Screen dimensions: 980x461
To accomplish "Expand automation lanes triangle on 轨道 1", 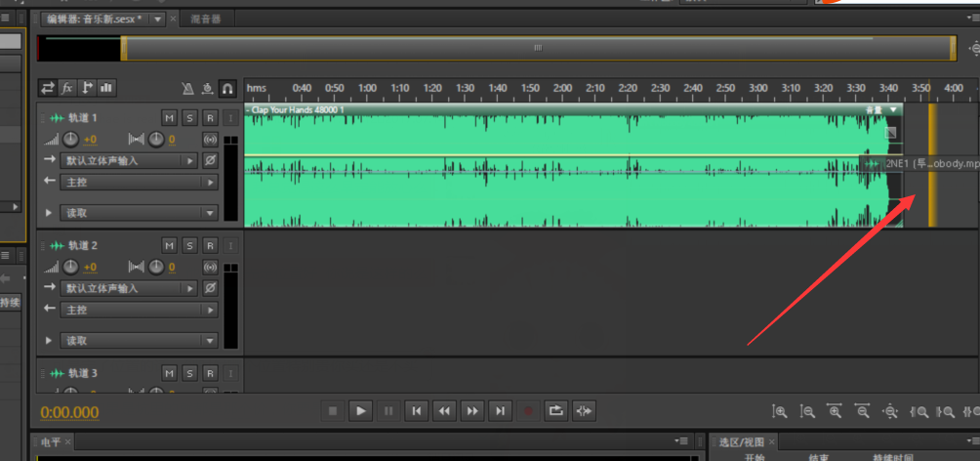I will pos(49,213).
